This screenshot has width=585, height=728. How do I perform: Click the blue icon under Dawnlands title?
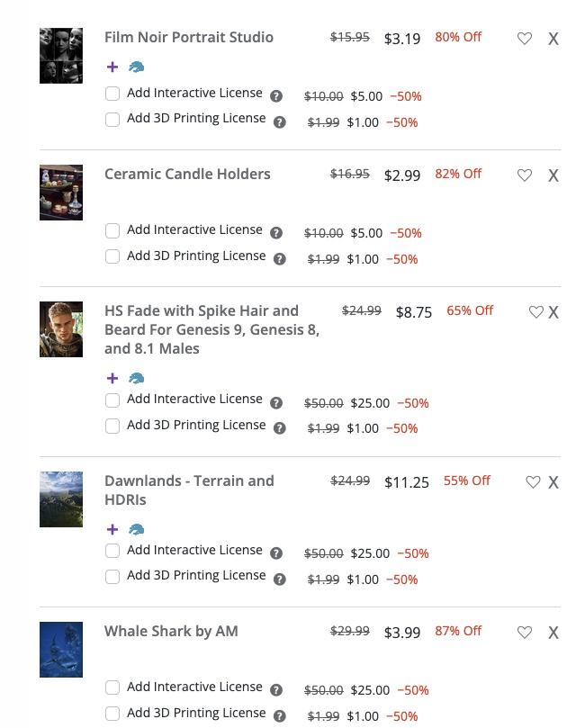point(137,529)
